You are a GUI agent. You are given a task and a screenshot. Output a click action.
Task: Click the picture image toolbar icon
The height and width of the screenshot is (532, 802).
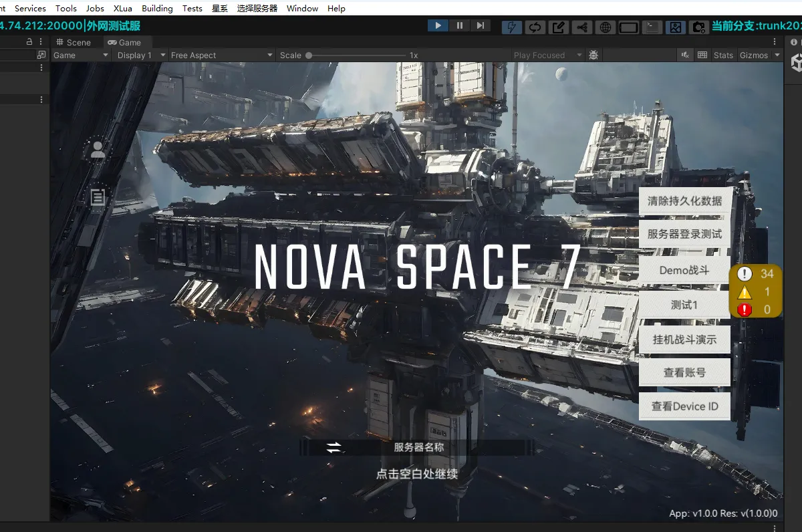(x=676, y=27)
